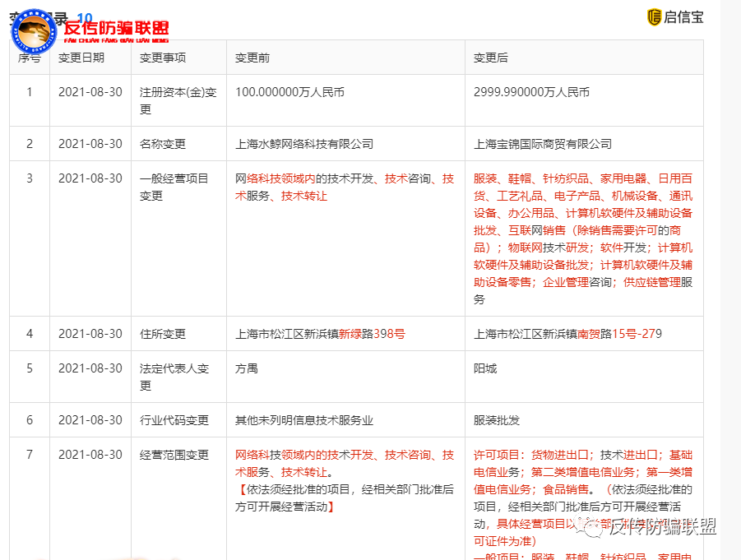Click the red 2999.990000万人民币 capital amount

(534, 91)
